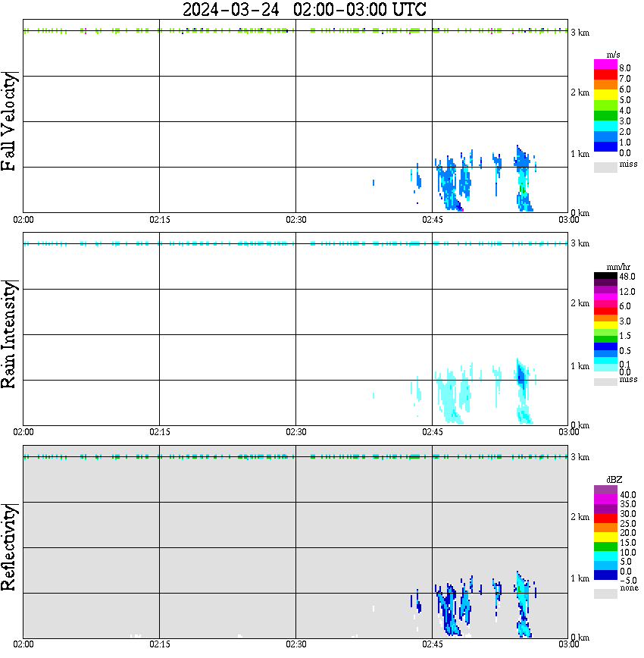Click the 'dBZ' unit label
644x658 pixels.
[x=614, y=480]
